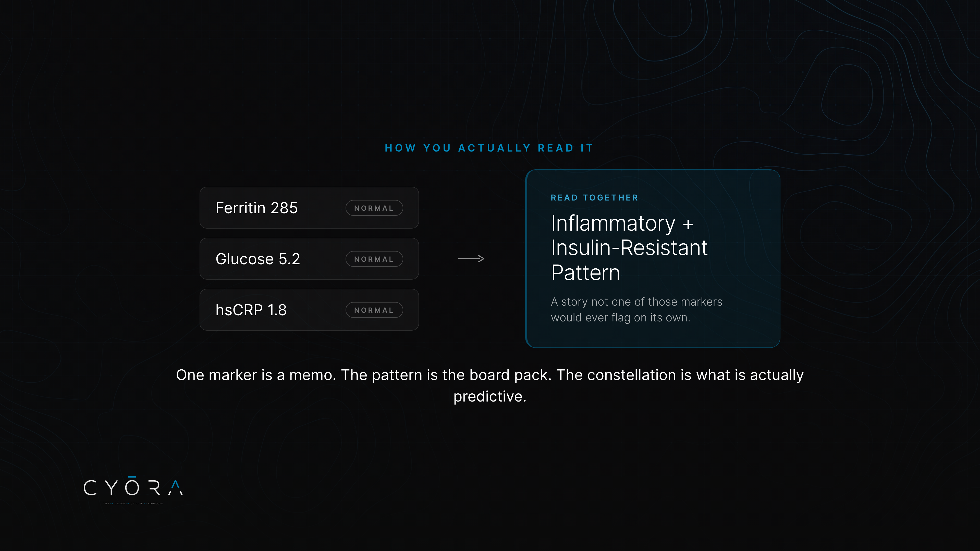980x551 pixels.
Task: Click the 'How you actually read it' heading
Action: pyautogui.click(x=489, y=148)
